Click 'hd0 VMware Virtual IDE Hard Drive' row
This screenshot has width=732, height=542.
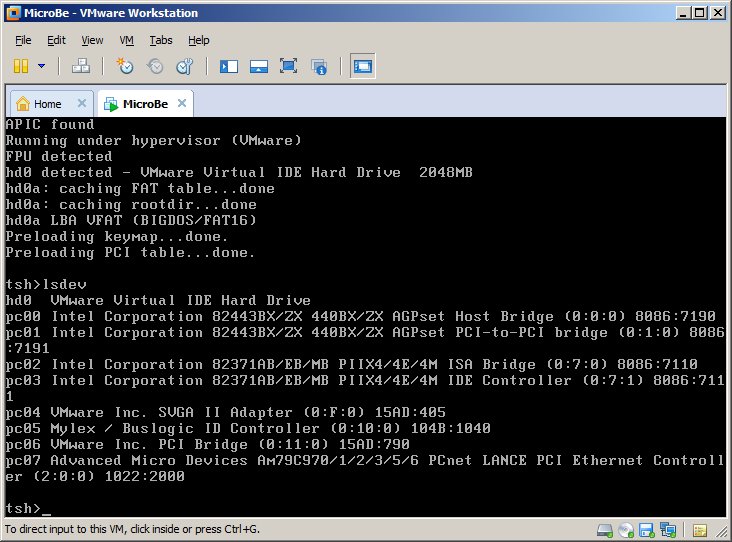[x=158, y=300]
